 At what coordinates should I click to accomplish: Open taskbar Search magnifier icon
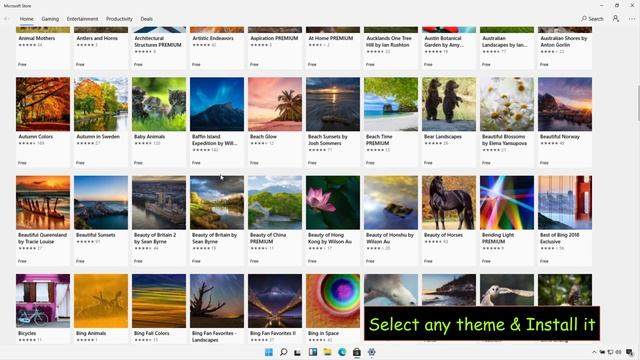pyautogui.click(x=283, y=352)
